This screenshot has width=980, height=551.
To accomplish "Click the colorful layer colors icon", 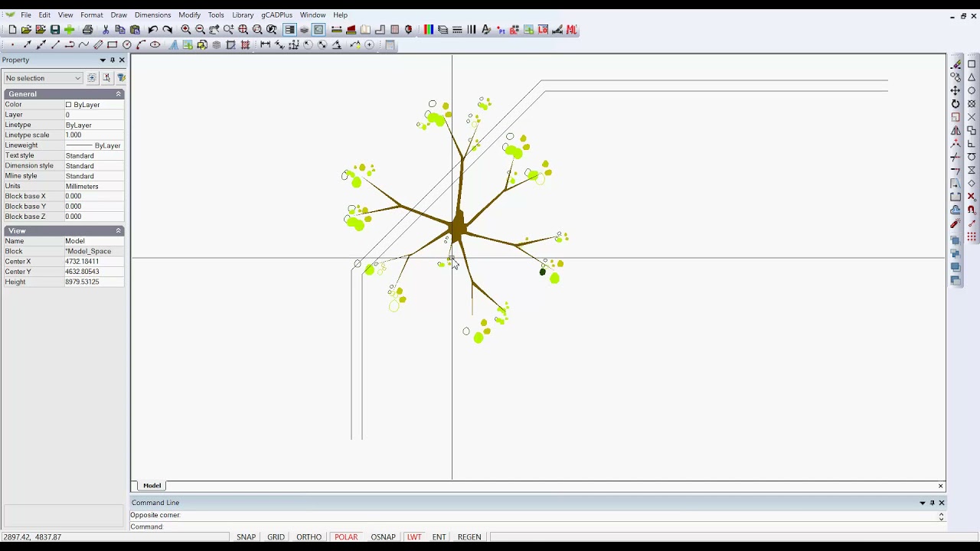I will pyautogui.click(x=428, y=30).
